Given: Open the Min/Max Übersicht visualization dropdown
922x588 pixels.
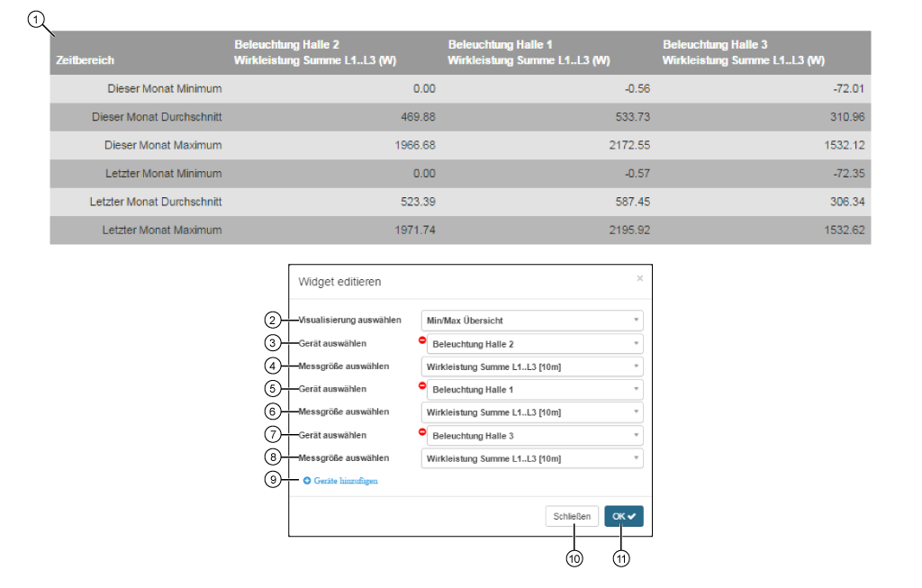Looking at the screenshot, I should (531, 321).
